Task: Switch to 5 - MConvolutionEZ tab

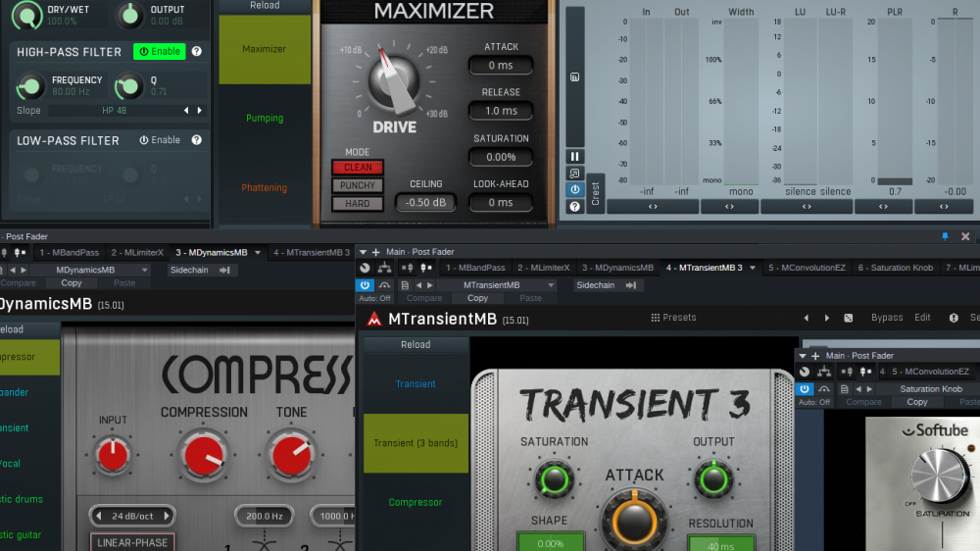Action: pos(807,268)
